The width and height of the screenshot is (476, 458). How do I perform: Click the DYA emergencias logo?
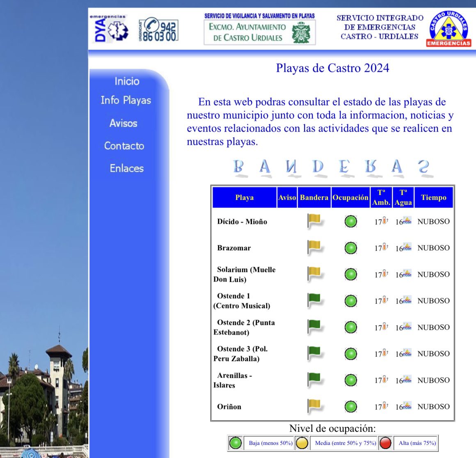(x=109, y=29)
